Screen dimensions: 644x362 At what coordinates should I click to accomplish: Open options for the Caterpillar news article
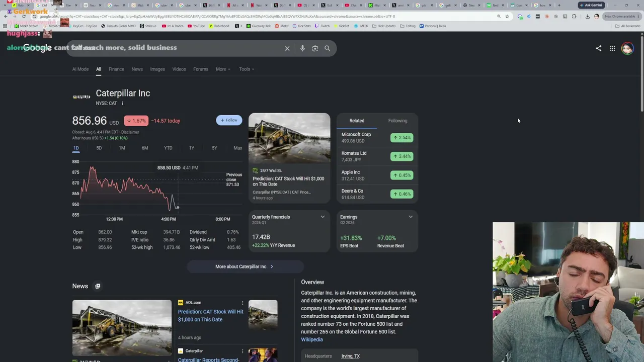242,351
